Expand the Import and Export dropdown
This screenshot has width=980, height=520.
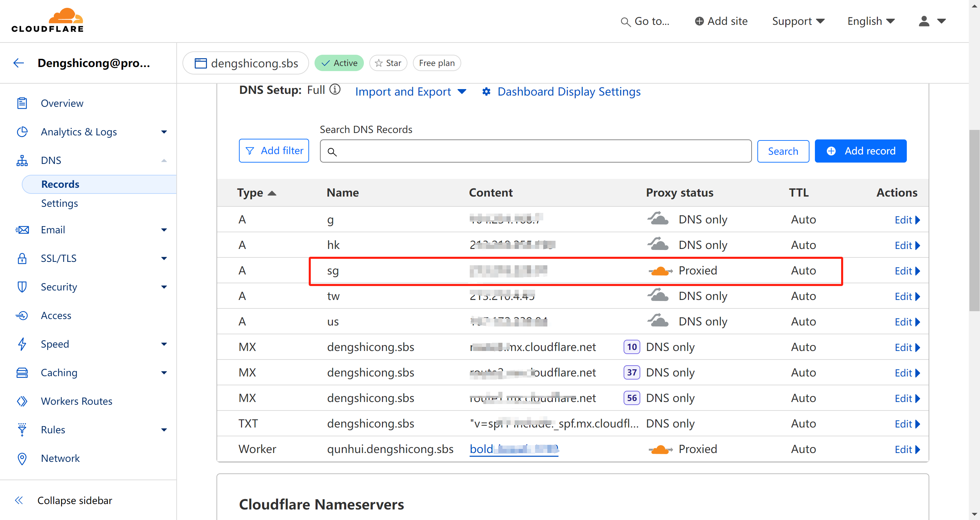tap(411, 91)
